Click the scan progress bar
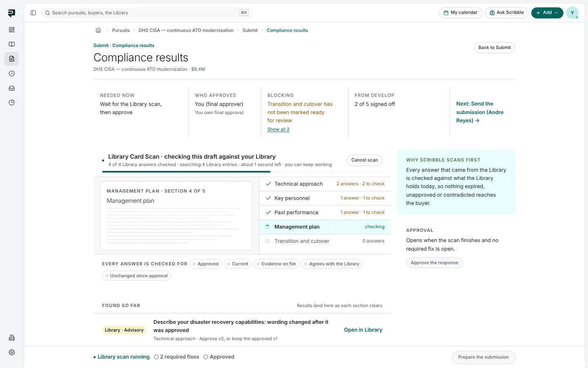 pos(242,172)
